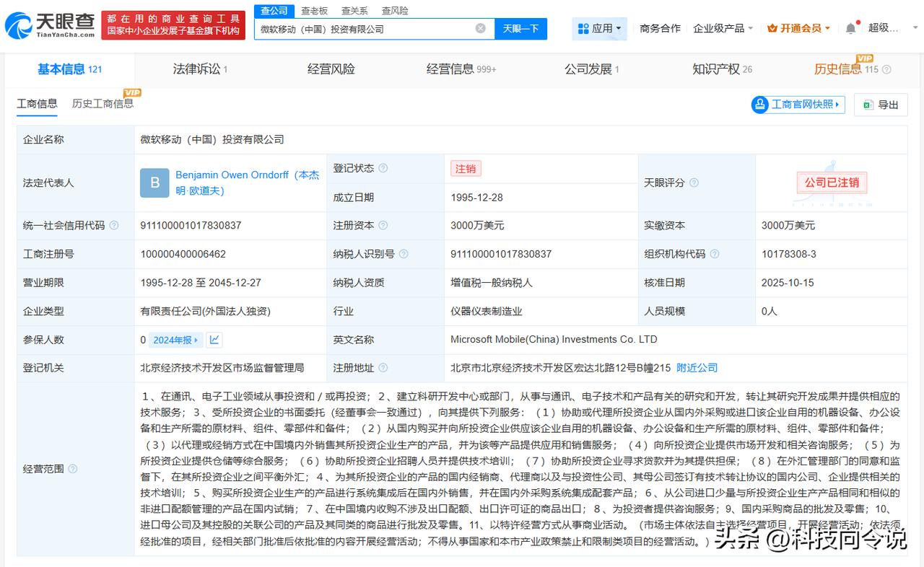Click the VIP badge on 历史信息 tab
This screenshot has height=567, width=924.
click(x=863, y=57)
